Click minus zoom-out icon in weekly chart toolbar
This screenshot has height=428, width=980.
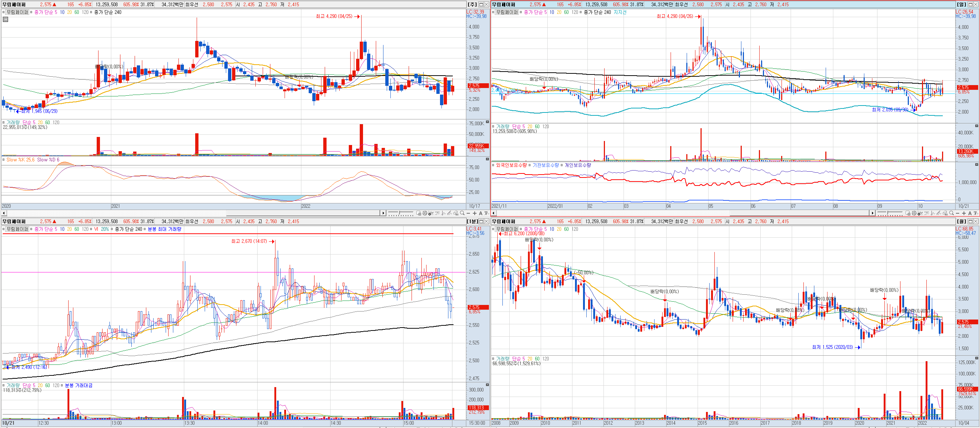coord(468,213)
